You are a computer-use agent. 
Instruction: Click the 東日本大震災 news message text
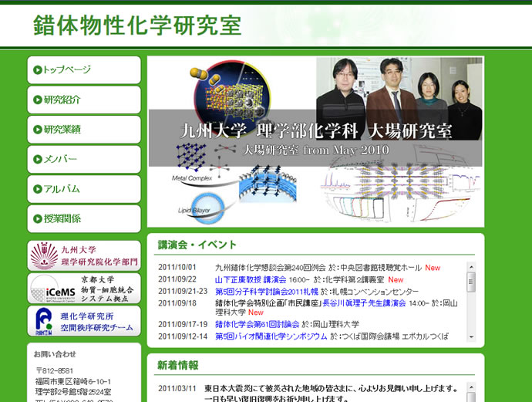331,394
